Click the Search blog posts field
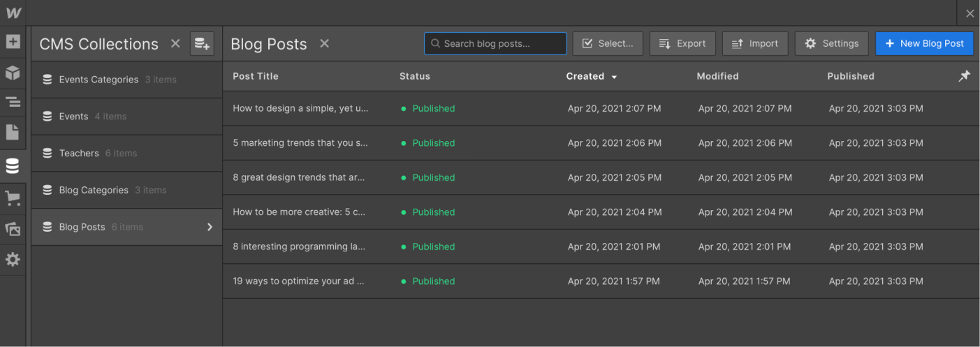This screenshot has height=347, width=980. (495, 43)
